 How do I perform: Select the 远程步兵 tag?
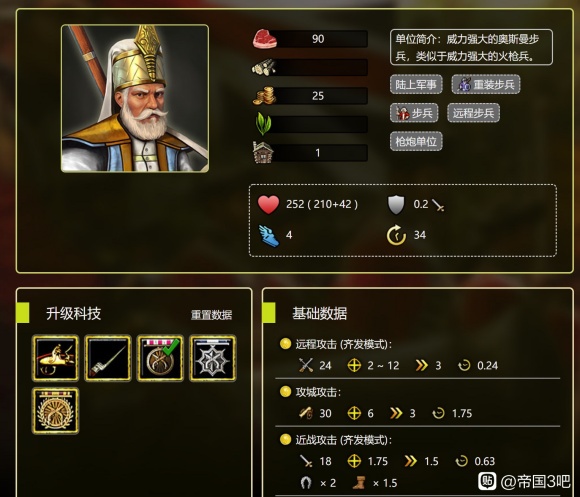473,113
